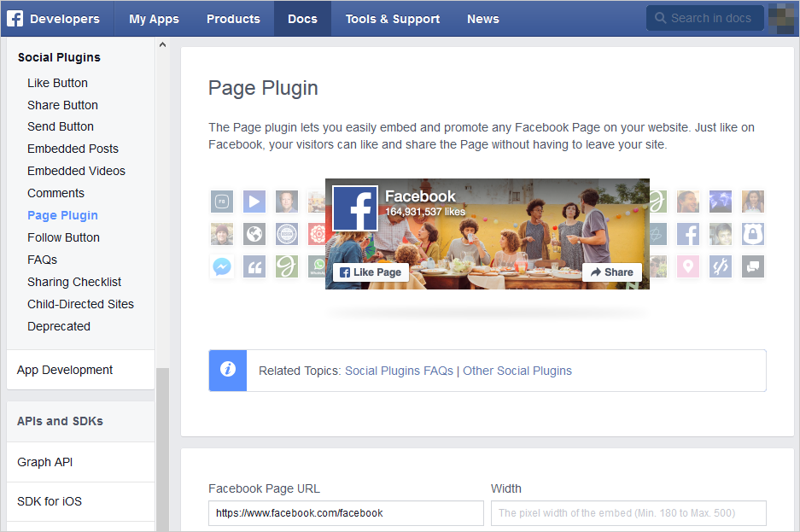
Task: Open the Comments plugin doc
Action: pos(56,193)
